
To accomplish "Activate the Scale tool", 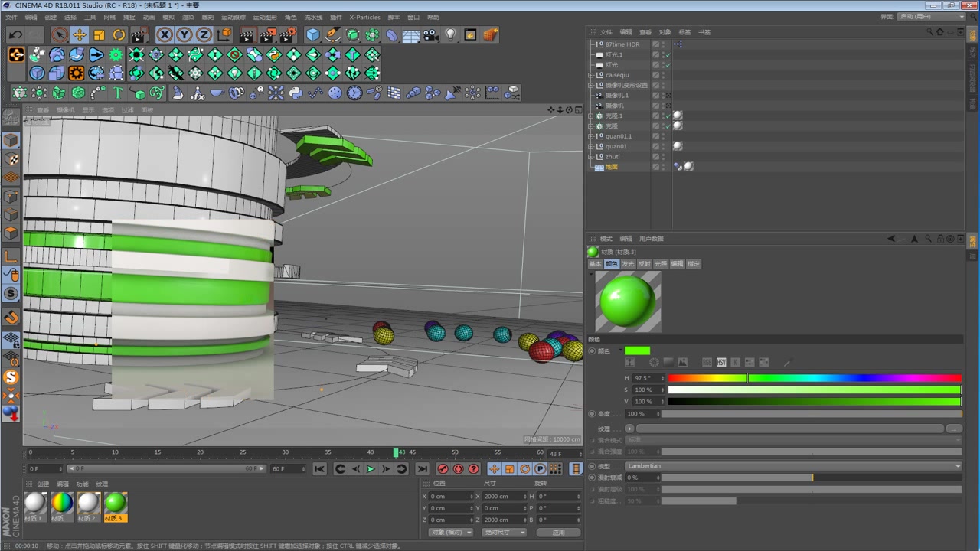I will coord(100,34).
